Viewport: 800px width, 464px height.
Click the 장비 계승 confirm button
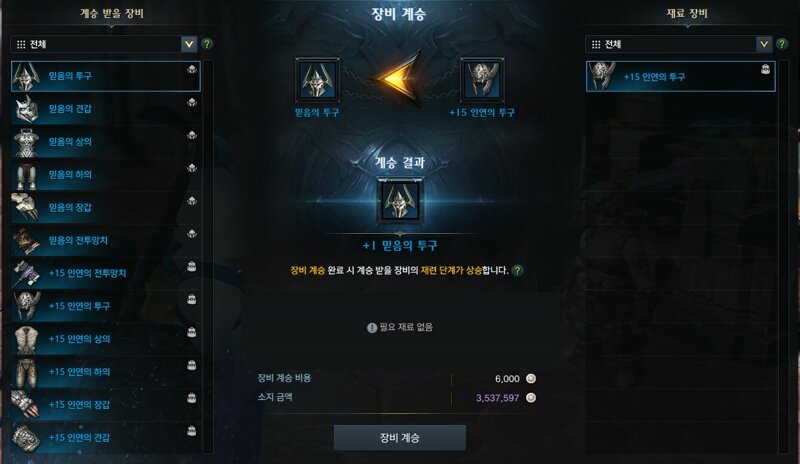(x=399, y=437)
